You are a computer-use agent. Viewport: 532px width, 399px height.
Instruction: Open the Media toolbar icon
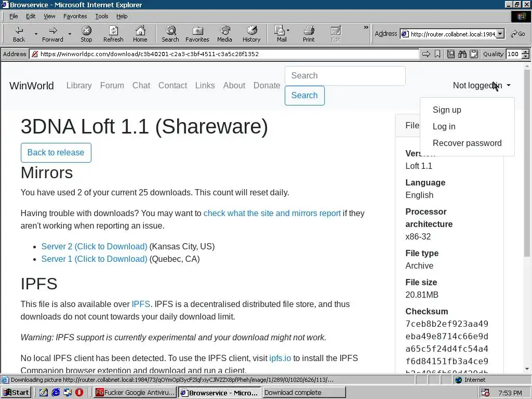[224, 34]
